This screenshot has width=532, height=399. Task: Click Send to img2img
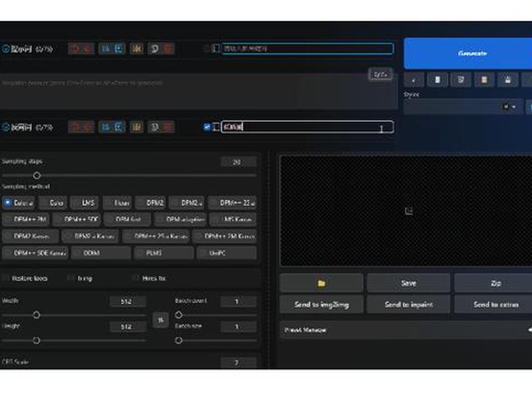click(x=321, y=305)
